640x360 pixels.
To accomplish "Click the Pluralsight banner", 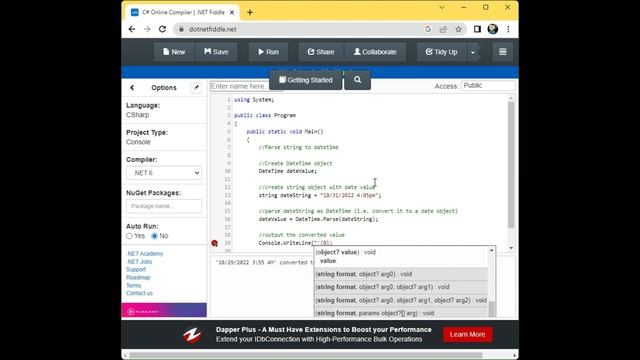I will 164,310.
